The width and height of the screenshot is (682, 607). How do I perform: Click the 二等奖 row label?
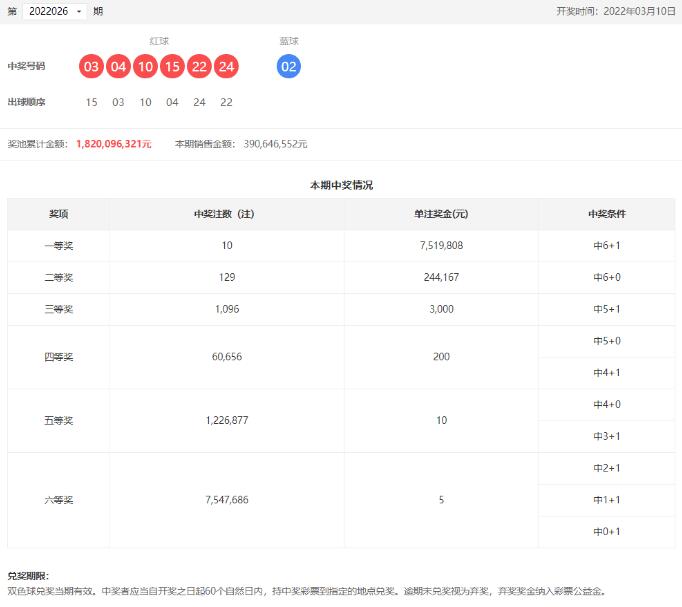(58, 277)
